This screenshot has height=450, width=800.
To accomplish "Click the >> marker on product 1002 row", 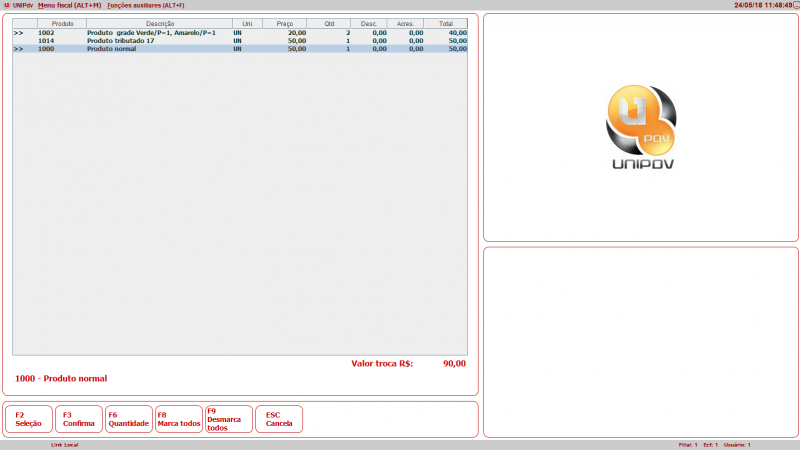I will 18,33.
